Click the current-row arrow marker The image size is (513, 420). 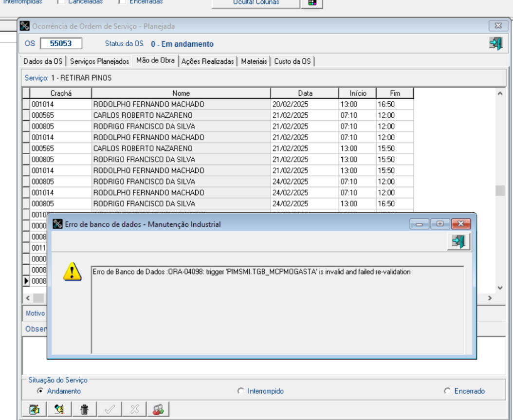26,281
